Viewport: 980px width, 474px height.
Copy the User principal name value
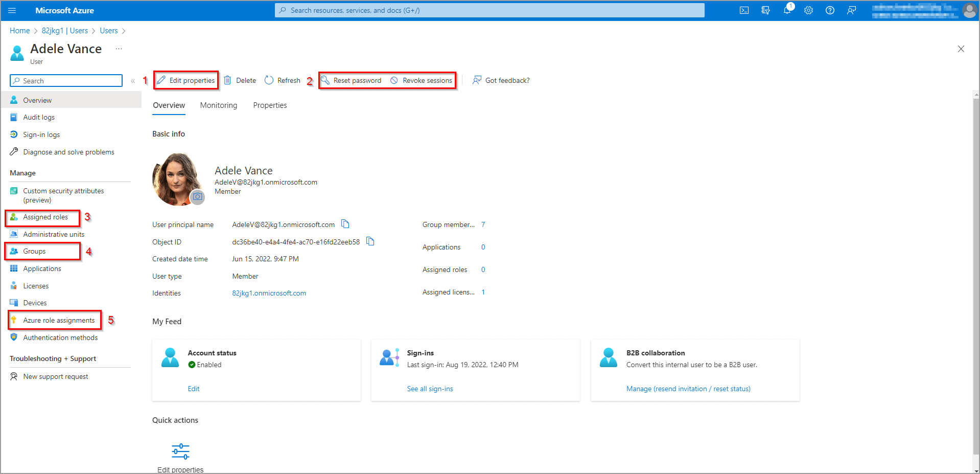click(345, 224)
